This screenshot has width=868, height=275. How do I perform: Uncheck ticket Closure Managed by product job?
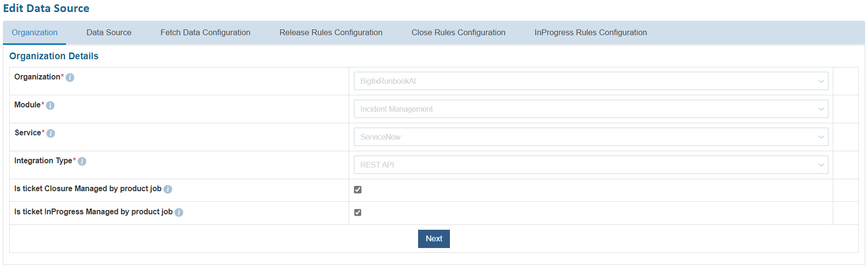pyautogui.click(x=358, y=190)
